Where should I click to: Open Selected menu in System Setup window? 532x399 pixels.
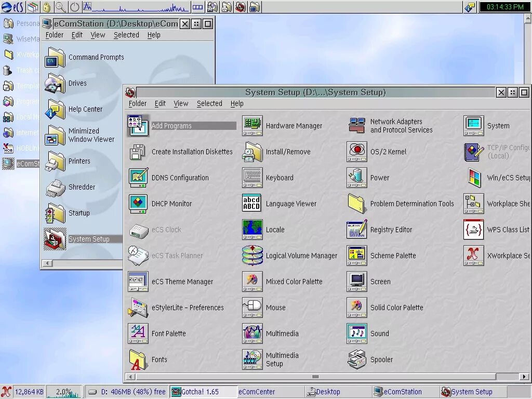209,103
